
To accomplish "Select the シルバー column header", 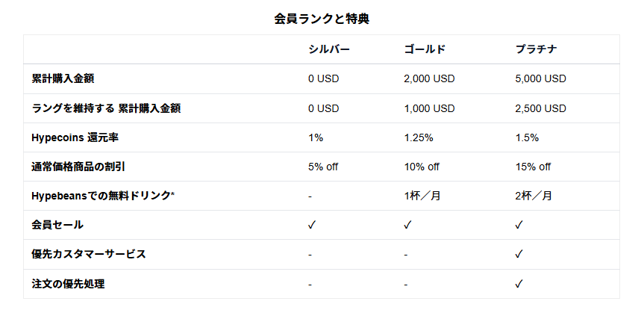I will [x=329, y=49].
